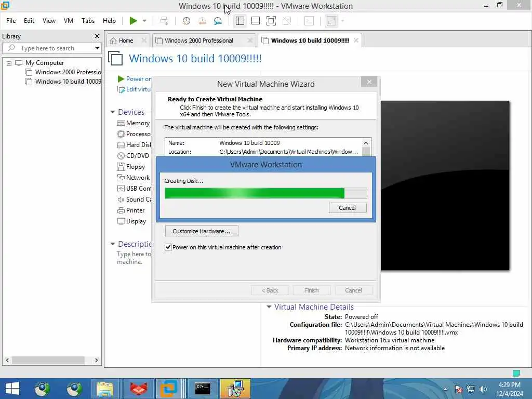Screen dimensions: 532x399
Task: Open the Command Prompt taskbar icon
Action: click(x=203, y=389)
